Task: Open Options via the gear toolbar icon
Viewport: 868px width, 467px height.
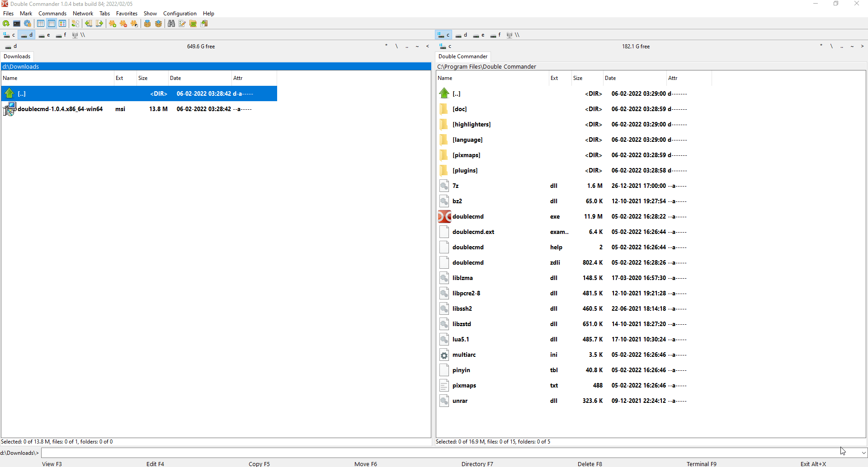Action: (x=28, y=23)
